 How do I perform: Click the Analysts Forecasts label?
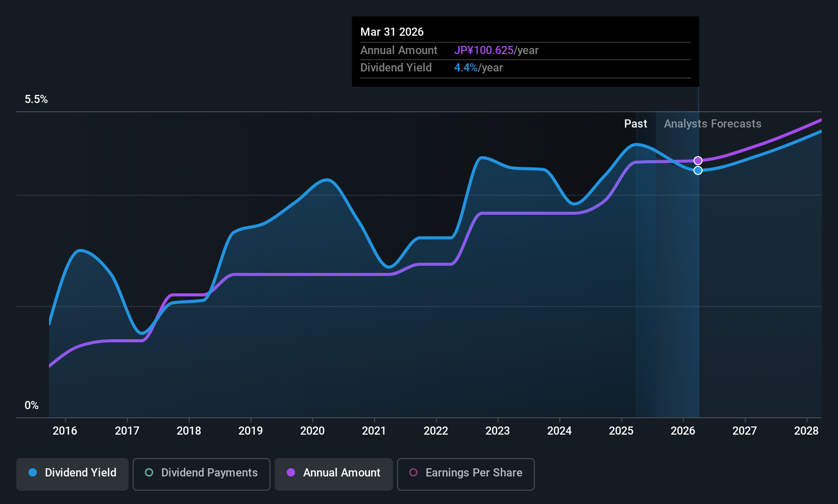point(712,124)
